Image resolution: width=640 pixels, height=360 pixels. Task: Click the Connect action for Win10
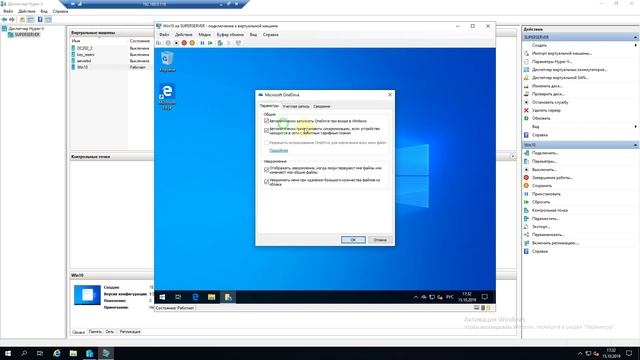point(544,153)
